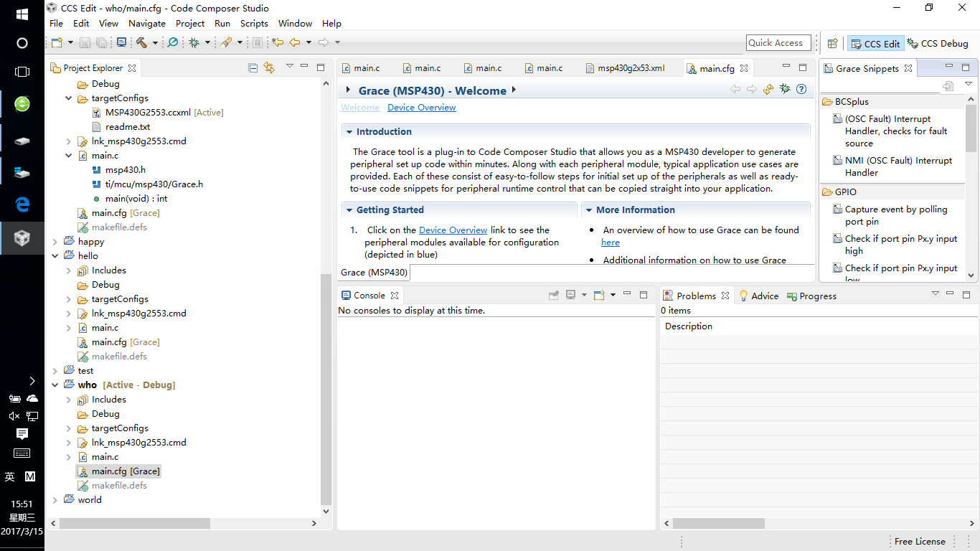Collapse the Getting Started section
Image resolution: width=980 pixels, height=551 pixels.
tap(349, 210)
